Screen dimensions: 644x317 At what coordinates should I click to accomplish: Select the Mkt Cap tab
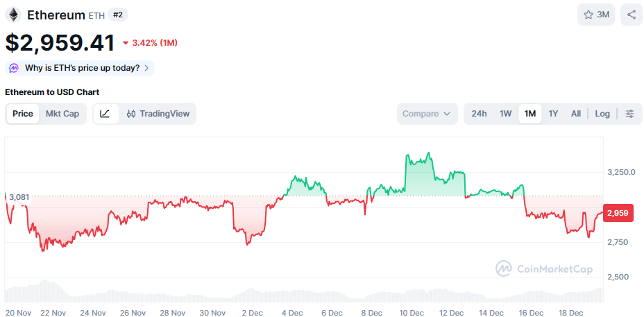[62, 114]
